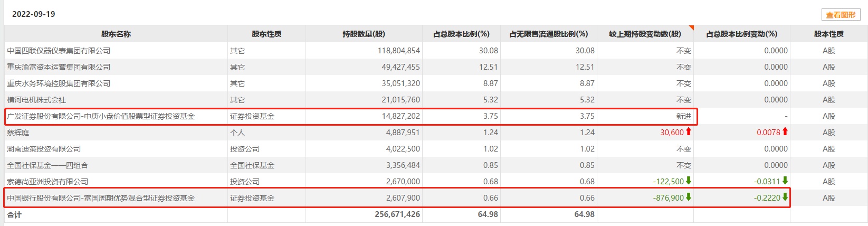Open shareholder 索德尚亚洲投资有限公司
This screenshot has width=868, height=226.
pos(47,182)
